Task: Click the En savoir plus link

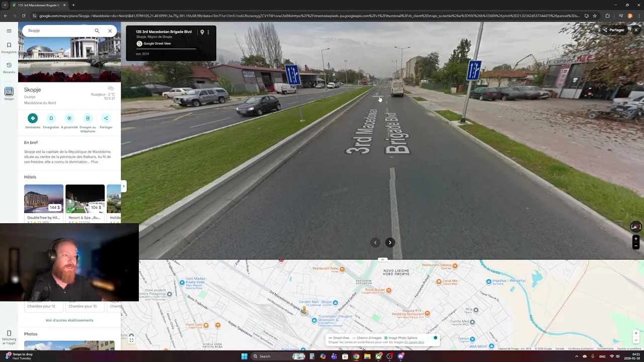Action: point(414,342)
